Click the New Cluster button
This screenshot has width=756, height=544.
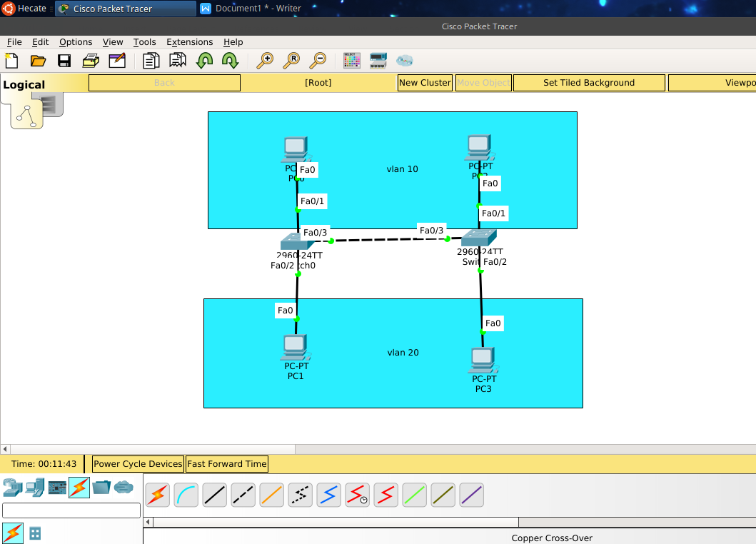[x=425, y=82]
